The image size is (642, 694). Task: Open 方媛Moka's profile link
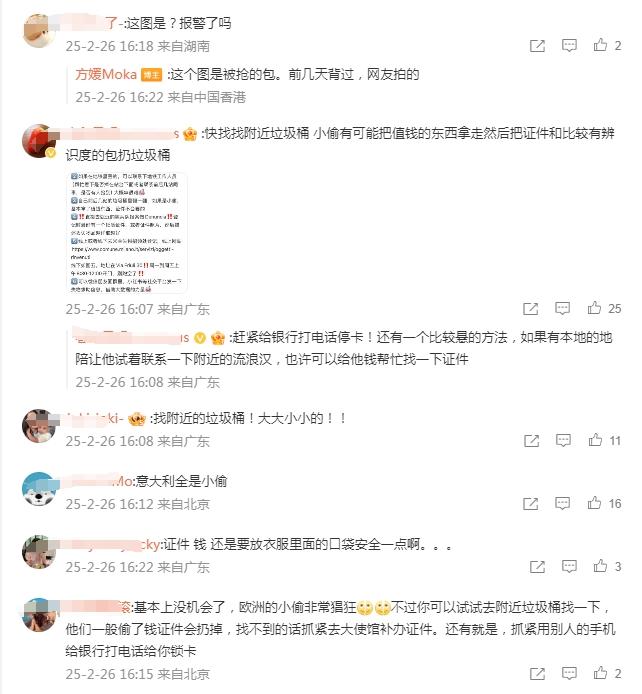point(106,74)
